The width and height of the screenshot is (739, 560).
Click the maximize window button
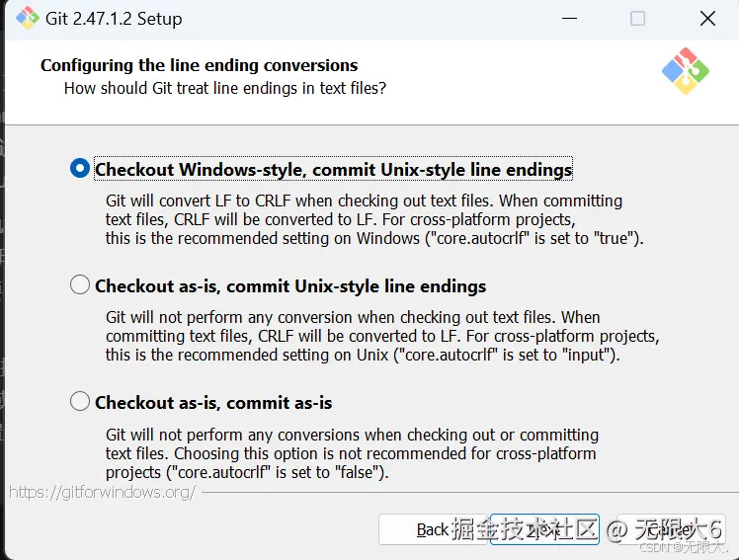(x=637, y=19)
